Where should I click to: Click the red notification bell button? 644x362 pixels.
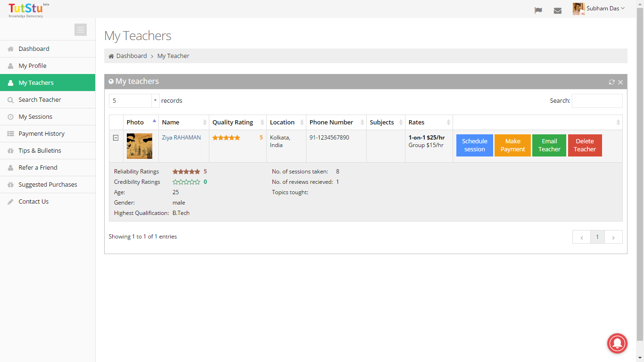[617, 343]
